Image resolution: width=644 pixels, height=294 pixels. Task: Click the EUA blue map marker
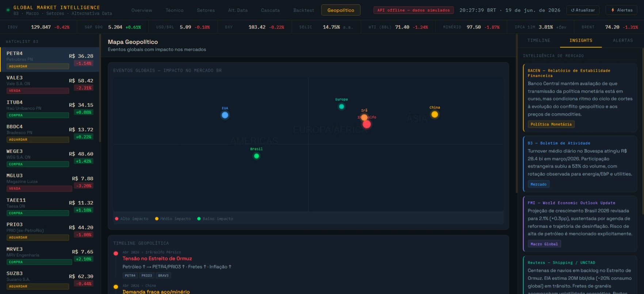(225, 115)
